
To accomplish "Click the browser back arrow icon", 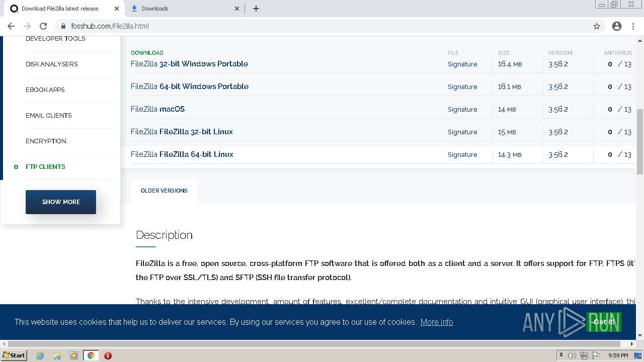I will 11,26.
